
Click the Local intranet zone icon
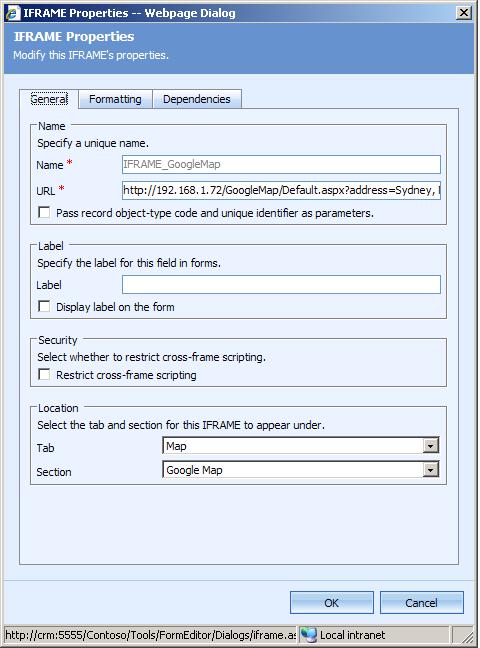pos(309,635)
